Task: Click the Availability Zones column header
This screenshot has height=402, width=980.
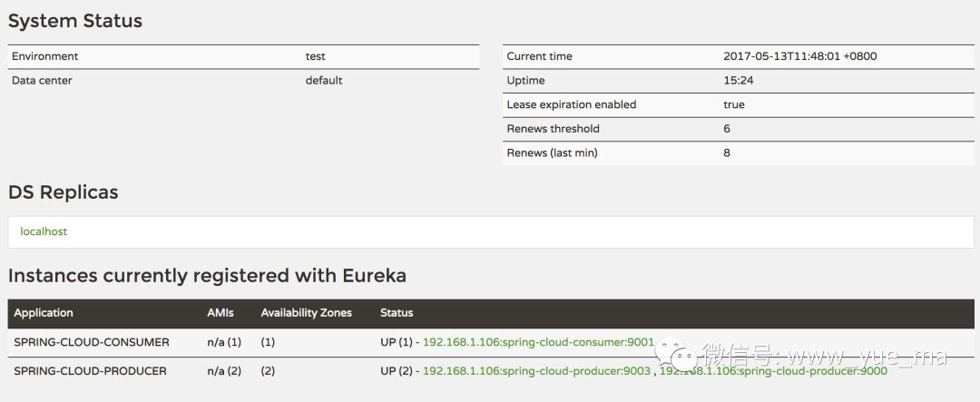Action: [x=307, y=312]
